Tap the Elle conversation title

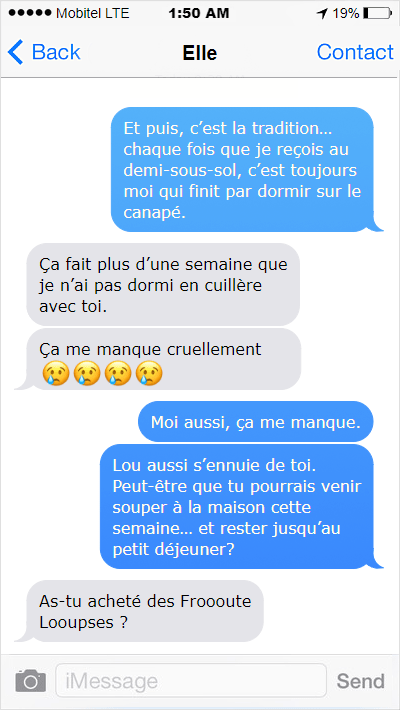click(200, 53)
